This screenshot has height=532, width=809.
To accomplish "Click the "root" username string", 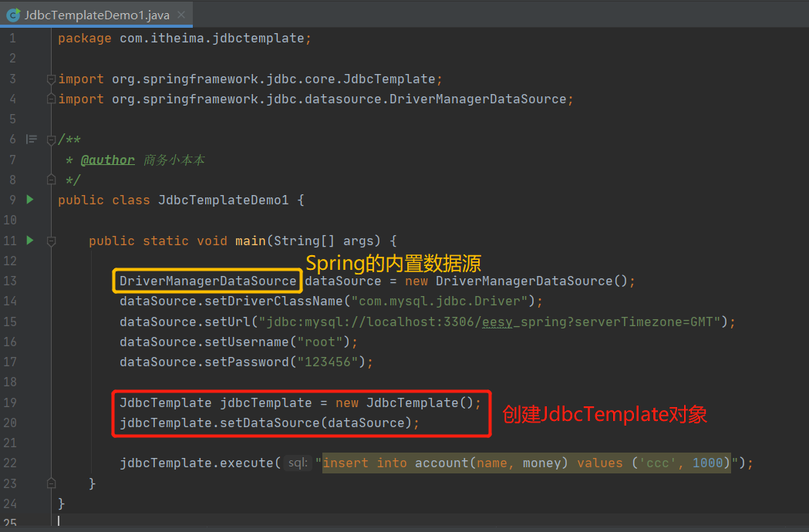I will [320, 342].
